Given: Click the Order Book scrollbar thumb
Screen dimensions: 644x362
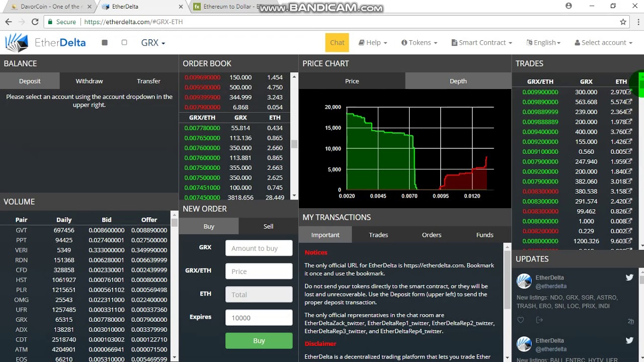Looking at the screenshot, I should point(294,144).
